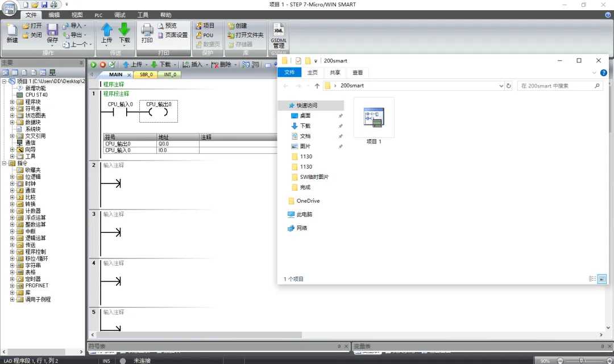The height and width of the screenshot is (364, 614).
Task: Click Create library button
Action: point(237,26)
